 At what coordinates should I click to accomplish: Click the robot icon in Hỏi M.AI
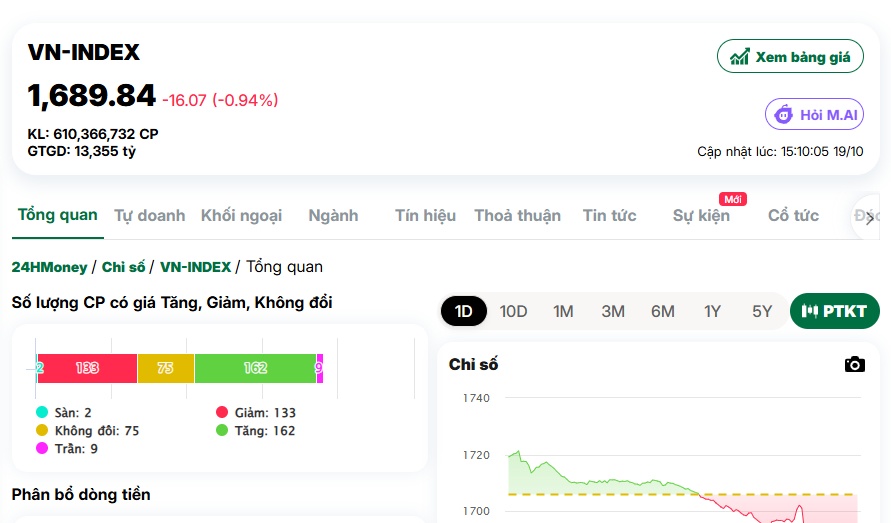point(784,114)
